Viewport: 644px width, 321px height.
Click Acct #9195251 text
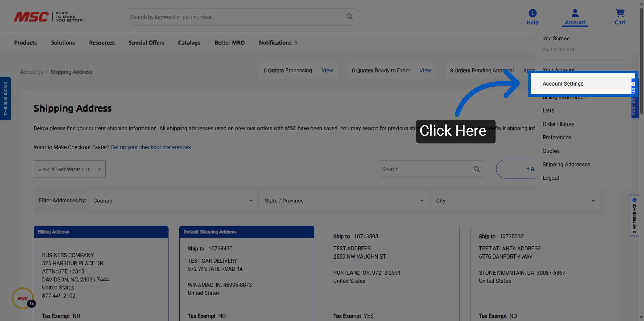click(558, 50)
